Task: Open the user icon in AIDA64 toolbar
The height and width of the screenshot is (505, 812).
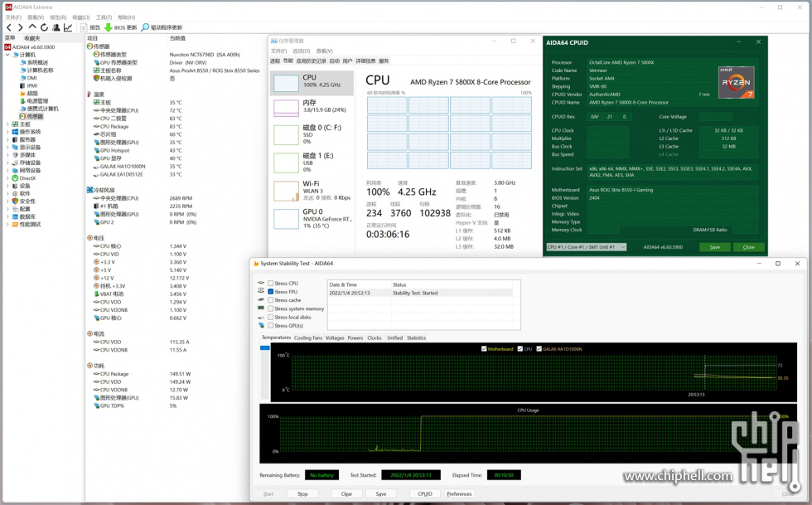Action: coord(56,27)
